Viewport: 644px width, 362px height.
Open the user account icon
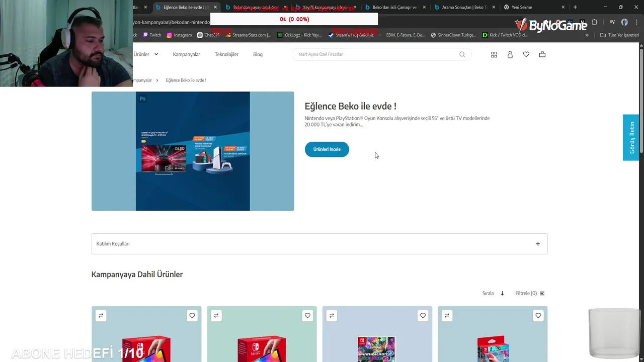click(x=510, y=54)
